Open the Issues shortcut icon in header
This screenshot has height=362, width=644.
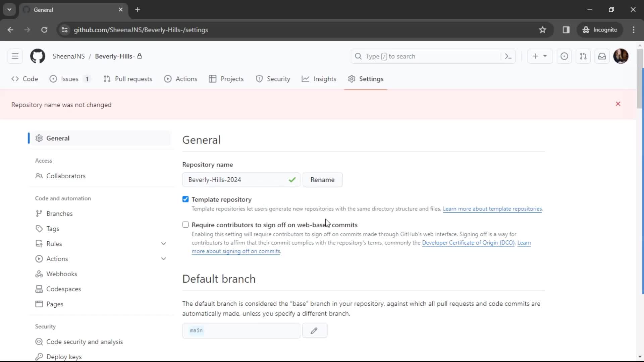coord(564,56)
